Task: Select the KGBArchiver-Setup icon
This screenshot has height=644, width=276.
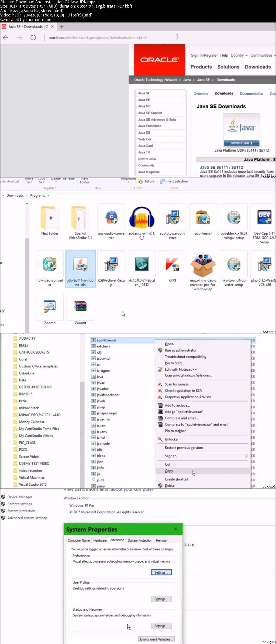Action: coord(111,264)
